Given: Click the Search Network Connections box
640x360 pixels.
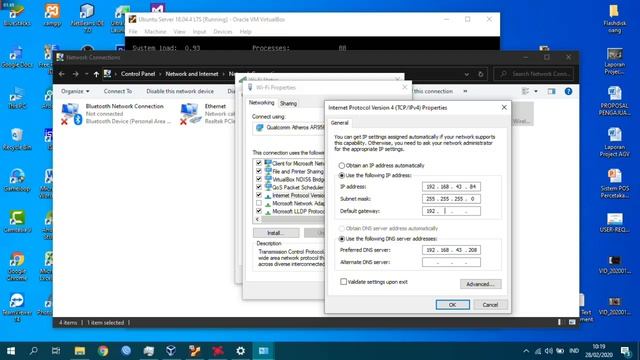Looking at the screenshot, I should click(x=534, y=74).
